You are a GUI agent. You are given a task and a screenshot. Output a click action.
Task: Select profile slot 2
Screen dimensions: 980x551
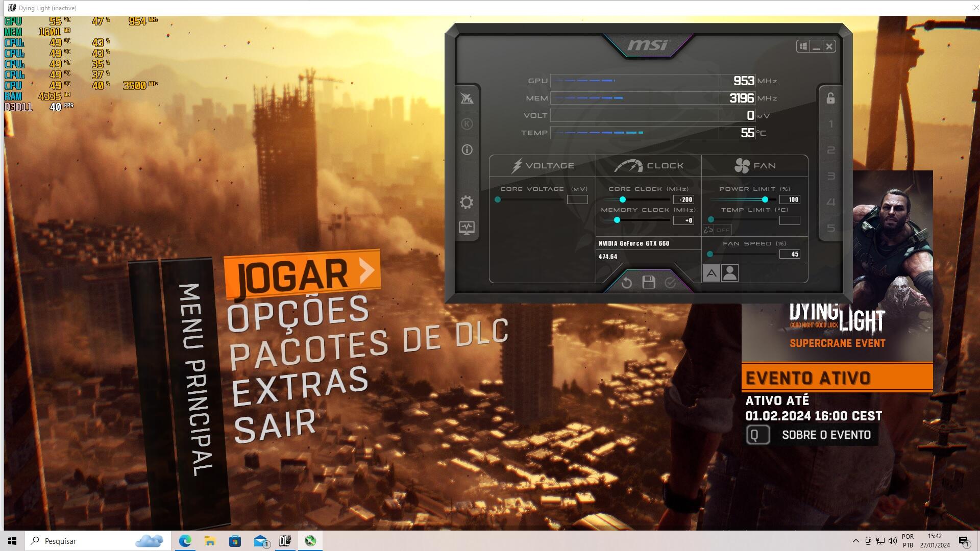click(831, 150)
